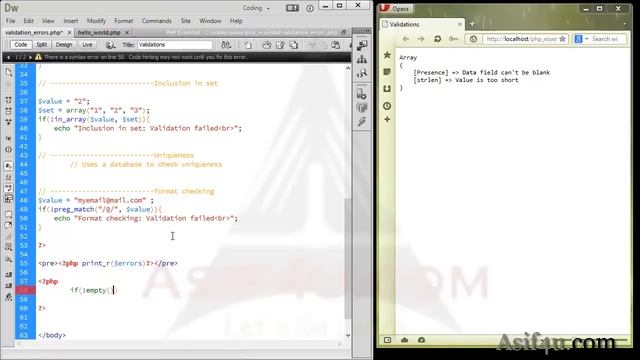Syntax error alerts icon in coding toolbar
640x360 pixels.
pyautogui.click(x=9, y=199)
